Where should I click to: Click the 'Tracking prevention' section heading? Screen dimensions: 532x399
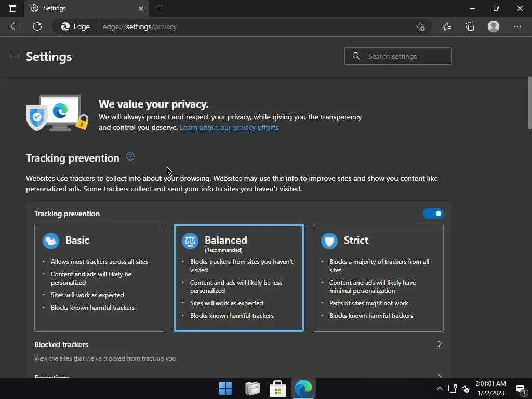[x=73, y=158]
